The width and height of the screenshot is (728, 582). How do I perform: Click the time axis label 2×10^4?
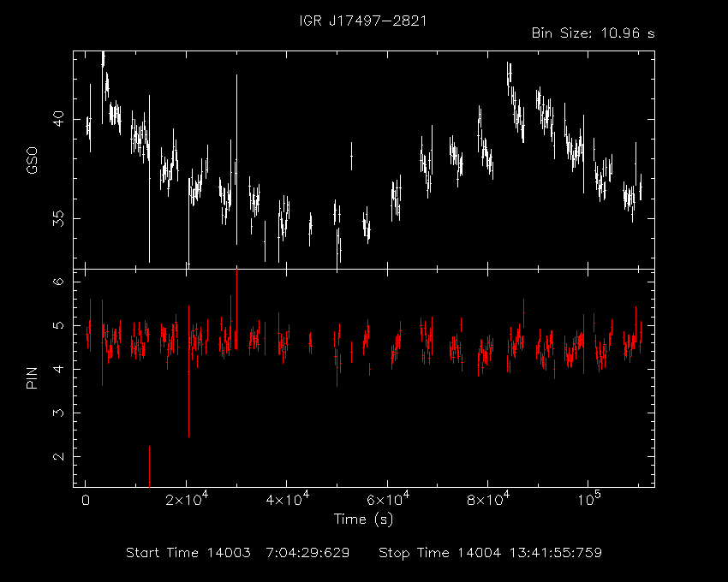pyautogui.click(x=187, y=499)
